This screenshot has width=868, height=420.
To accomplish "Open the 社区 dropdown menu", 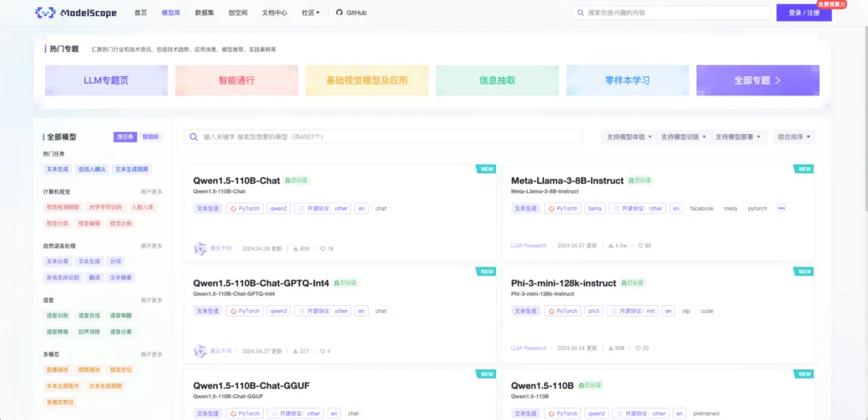I will (x=310, y=12).
